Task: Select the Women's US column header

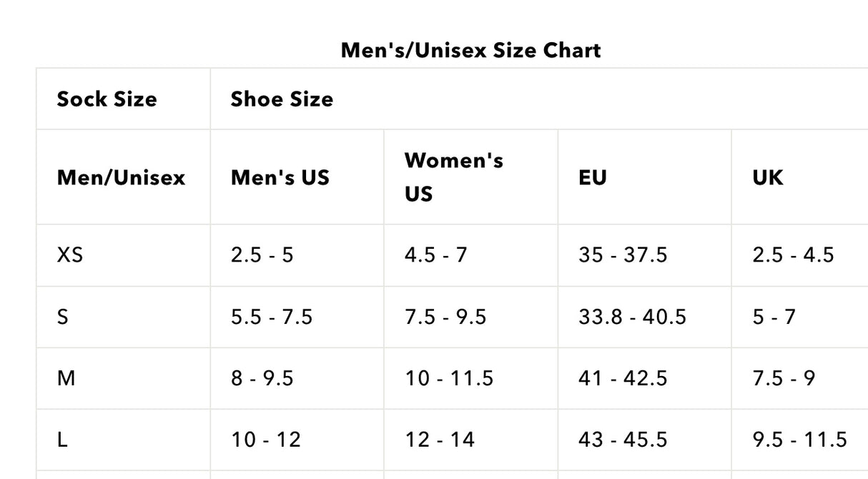Action: pyautogui.click(x=454, y=177)
